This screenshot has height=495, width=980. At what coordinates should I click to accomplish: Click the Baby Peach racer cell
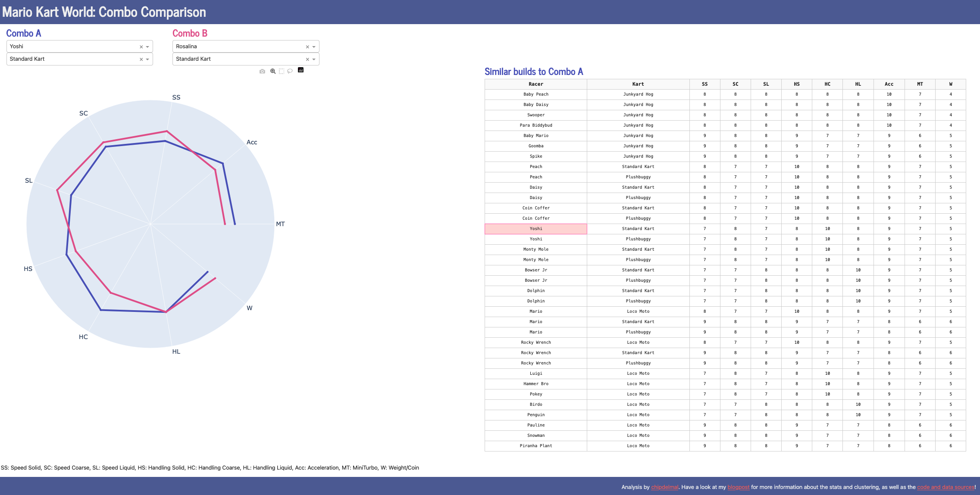pos(535,94)
